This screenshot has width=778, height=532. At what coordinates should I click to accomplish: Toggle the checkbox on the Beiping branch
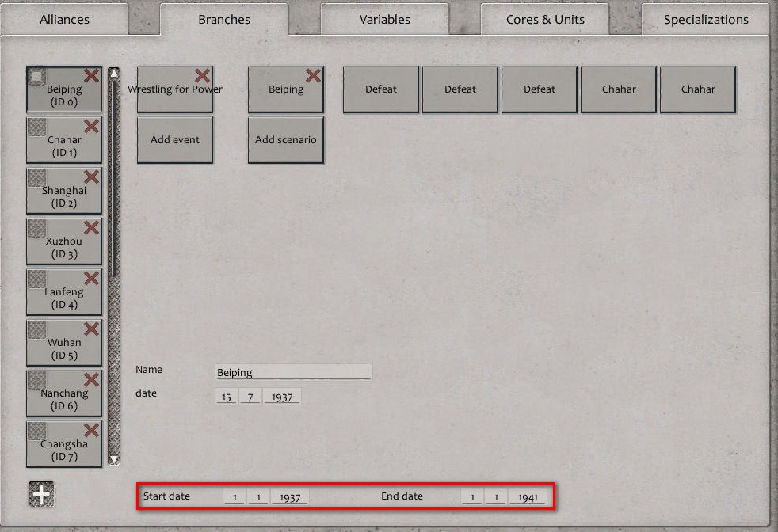point(36,75)
